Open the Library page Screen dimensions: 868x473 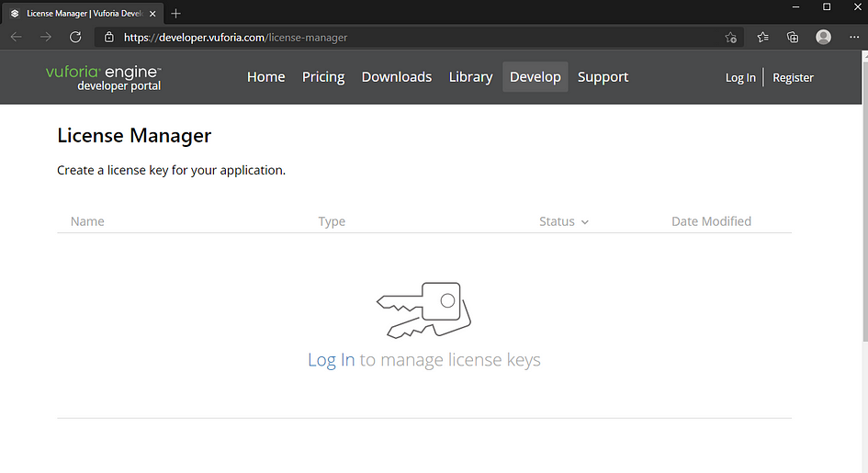click(x=470, y=77)
